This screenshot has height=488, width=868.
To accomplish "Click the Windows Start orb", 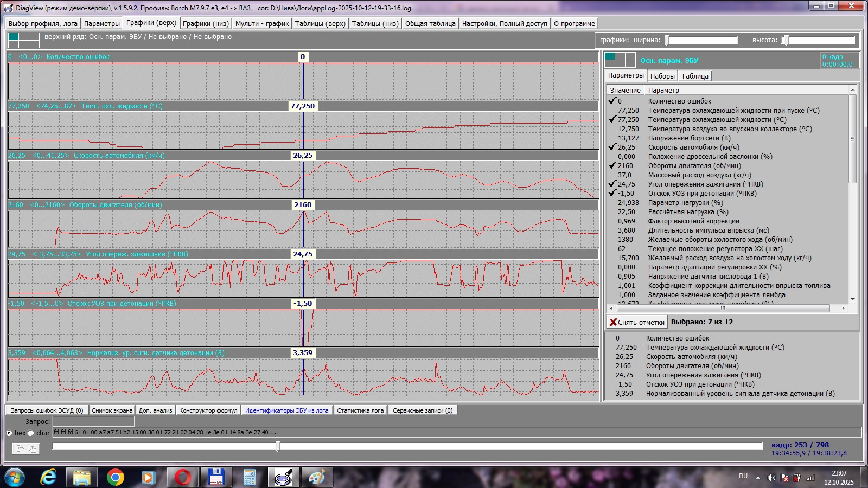I will (14, 478).
